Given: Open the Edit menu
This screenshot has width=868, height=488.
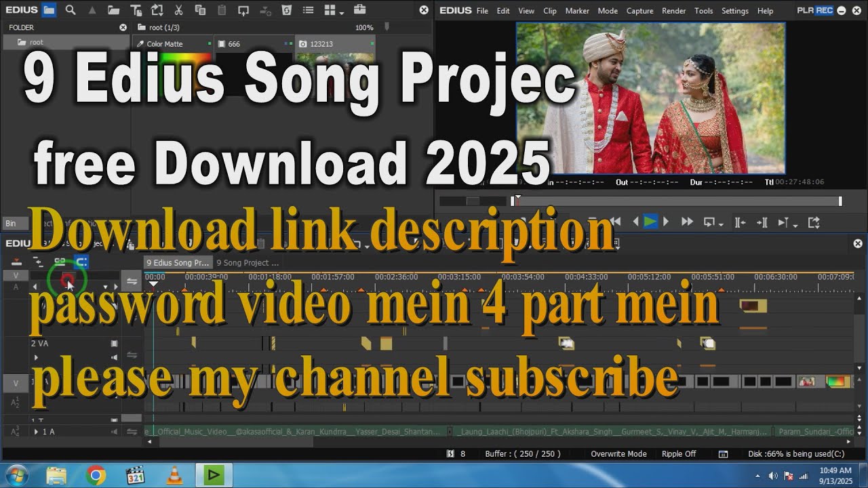Looking at the screenshot, I should tap(503, 11).
